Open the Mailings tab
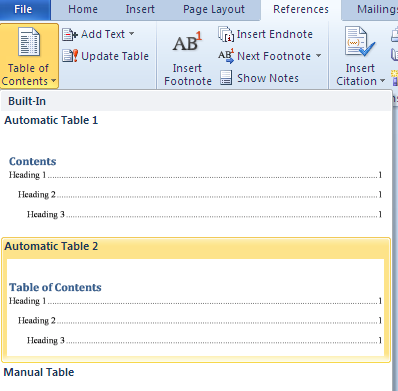 [x=375, y=9]
